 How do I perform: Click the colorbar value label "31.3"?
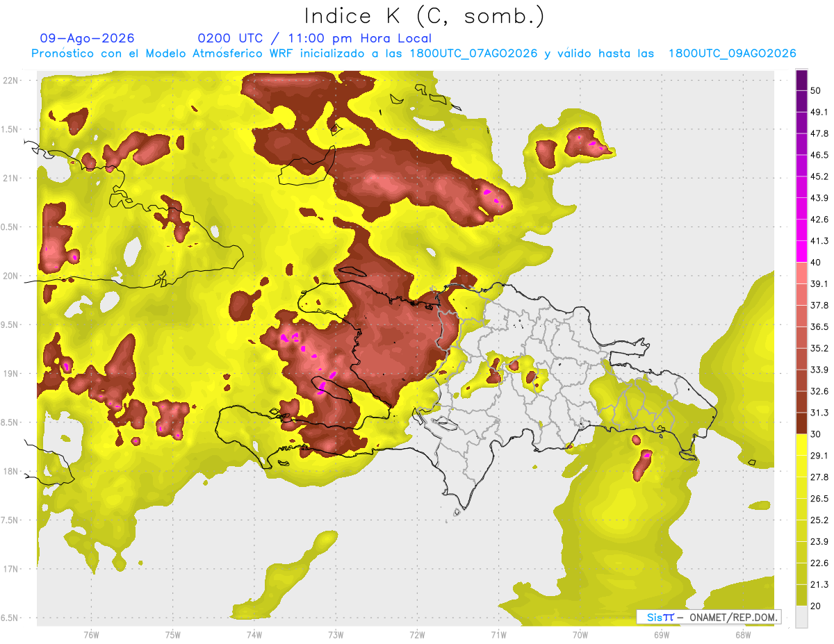[x=819, y=413]
